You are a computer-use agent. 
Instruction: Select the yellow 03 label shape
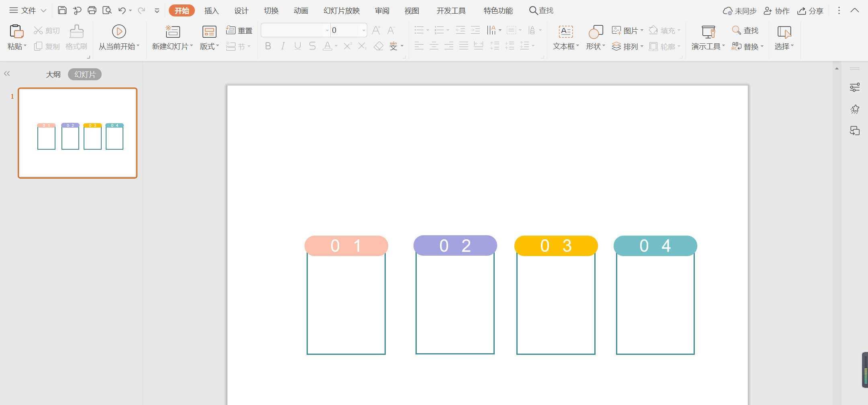click(x=556, y=246)
